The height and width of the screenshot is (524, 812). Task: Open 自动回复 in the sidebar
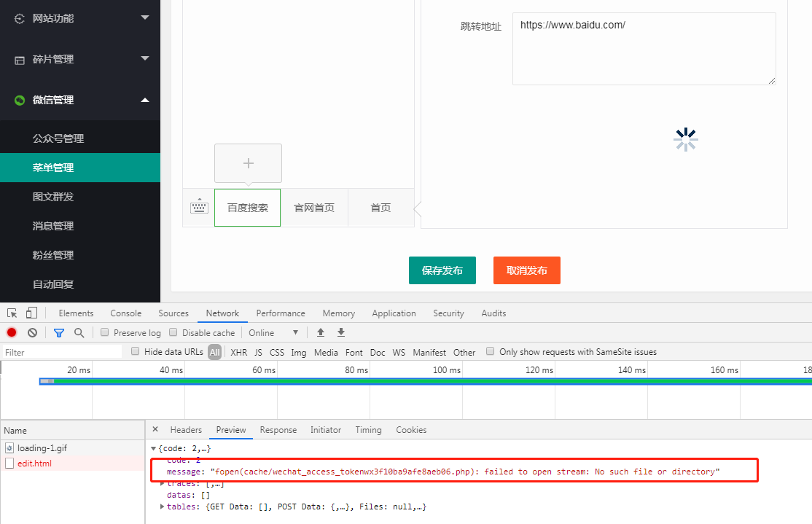coord(80,283)
